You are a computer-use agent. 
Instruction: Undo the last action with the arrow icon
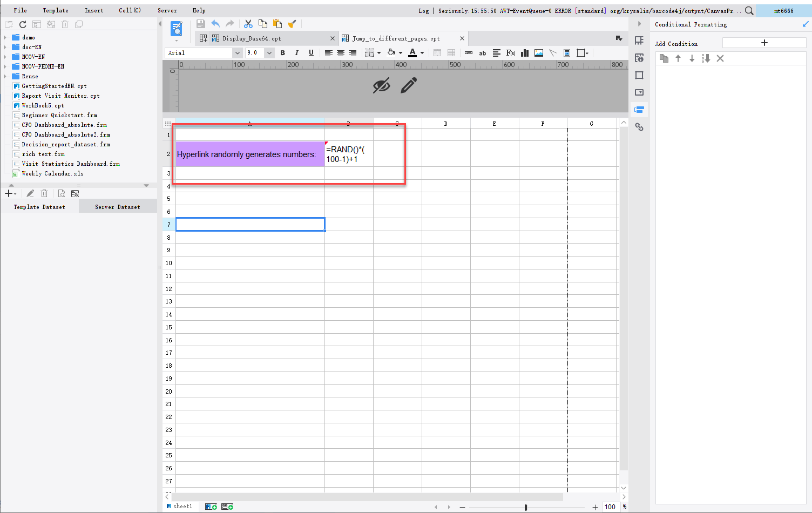pyautogui.click(x=215, y=24)
